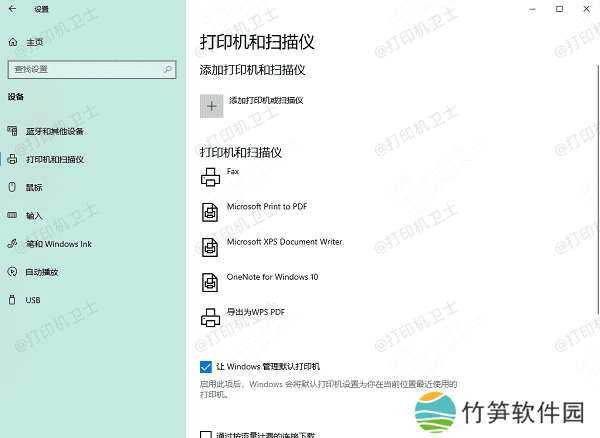Click the magnifier icon in the search box
The width and height of the screenshot is (600, 438).
[x=167, y=69]
